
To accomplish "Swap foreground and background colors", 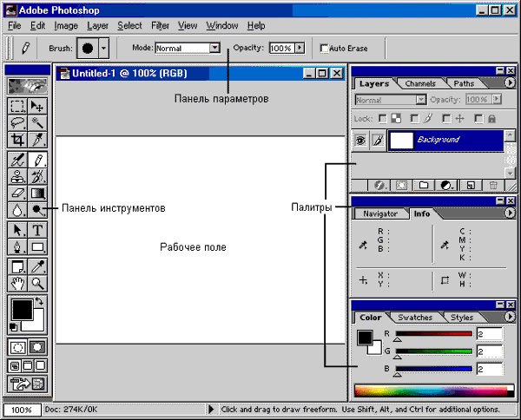I will (x=39, y=302).
